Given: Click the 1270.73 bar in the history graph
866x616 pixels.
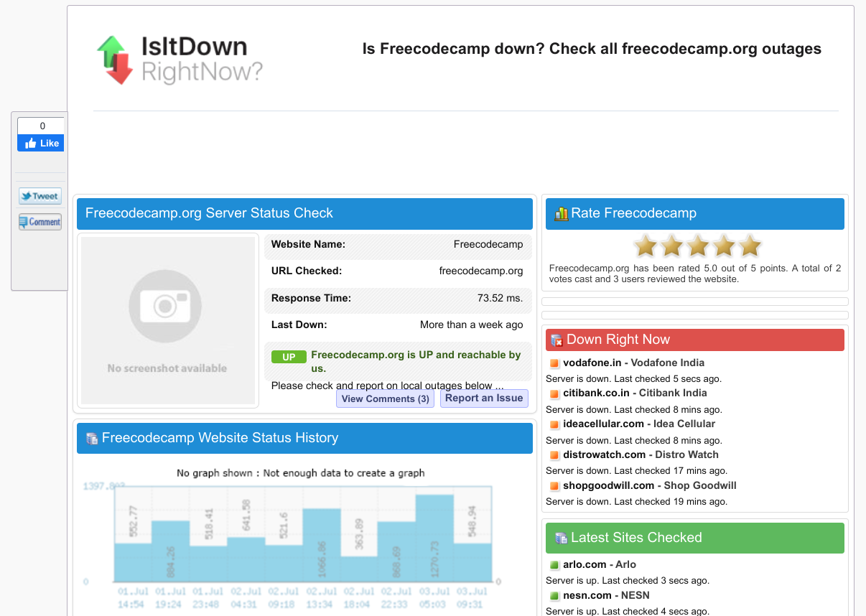Looking at the screenshot, I should (x=434, y=538).
